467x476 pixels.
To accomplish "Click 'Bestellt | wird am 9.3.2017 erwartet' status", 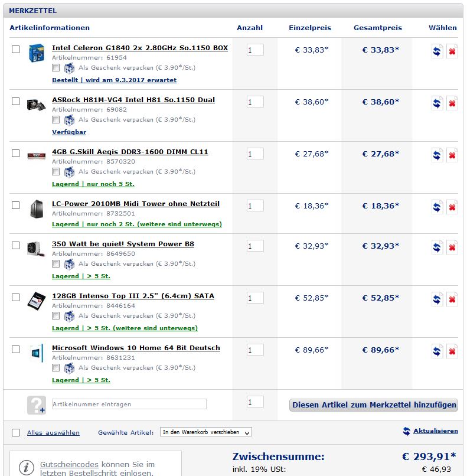I will pos(114,80).
